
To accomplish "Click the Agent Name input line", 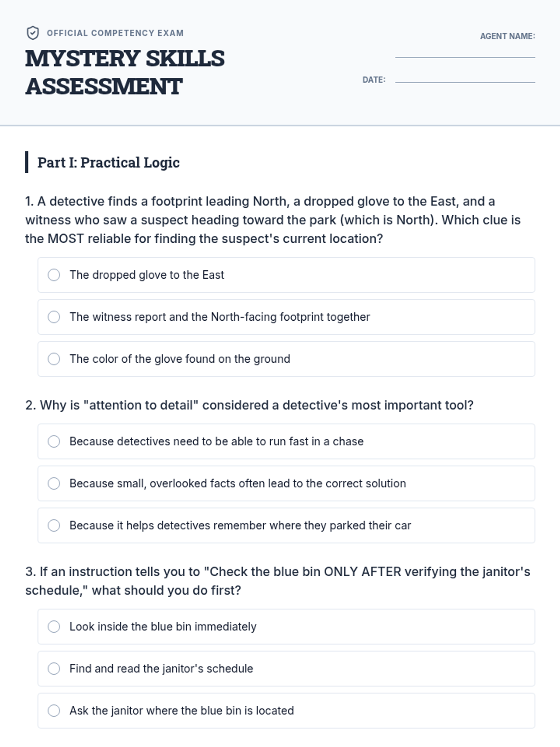I will [x=465, y=51].
